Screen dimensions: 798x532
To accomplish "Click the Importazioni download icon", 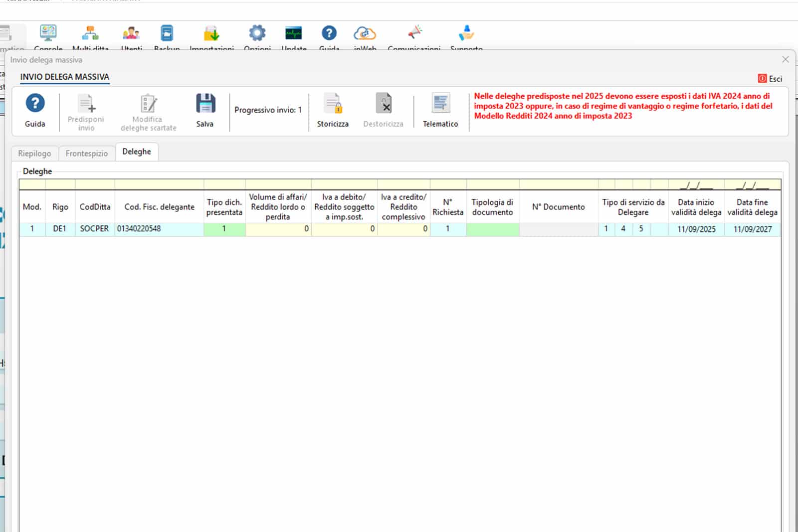I will [x=211, y=34].
